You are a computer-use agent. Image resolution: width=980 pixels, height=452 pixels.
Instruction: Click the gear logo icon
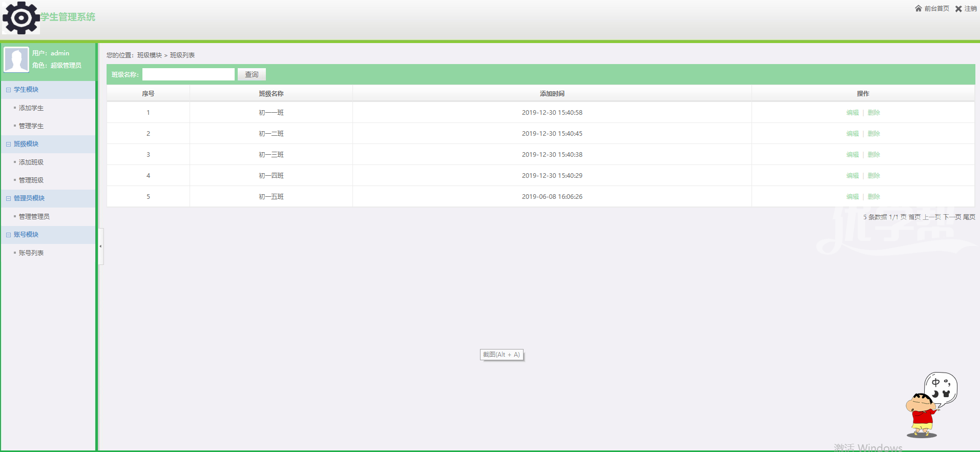point(21,18)
